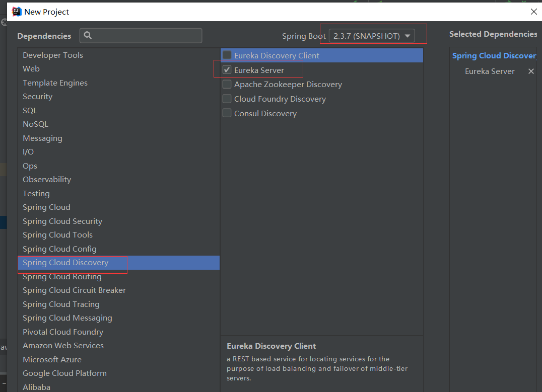Select Observability category

(118, 180)
